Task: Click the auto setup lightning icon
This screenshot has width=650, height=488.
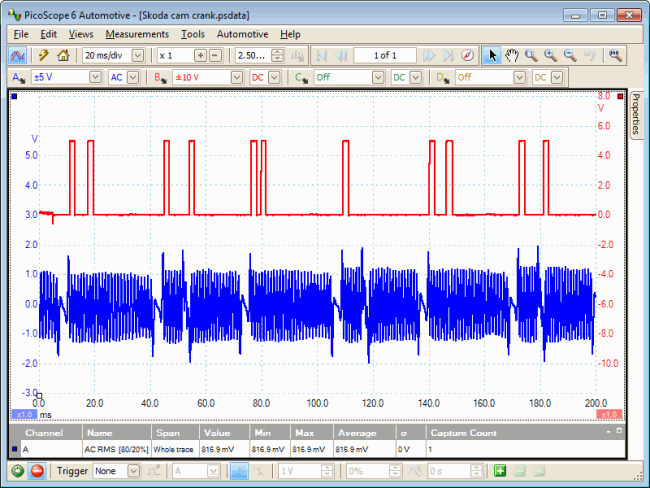Action: point(44,56)
